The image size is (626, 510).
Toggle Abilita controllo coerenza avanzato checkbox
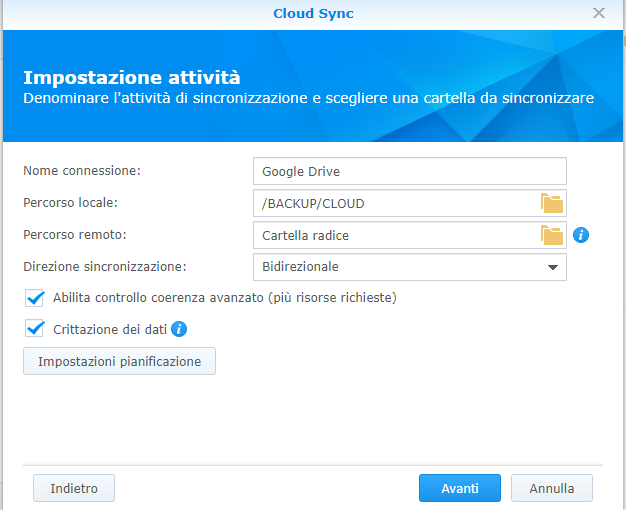pyautogui.click(x=34, y=298)
